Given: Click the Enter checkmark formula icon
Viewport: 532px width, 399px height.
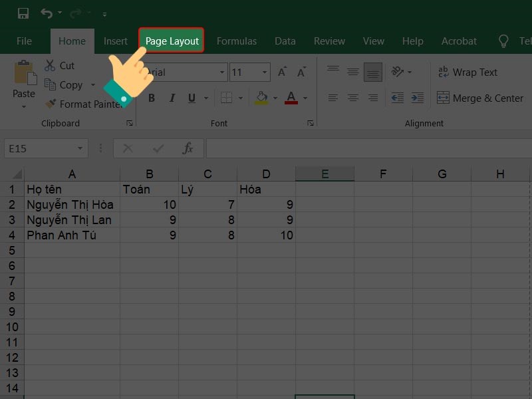Looking at the screenshot, I should click(158, 148).
